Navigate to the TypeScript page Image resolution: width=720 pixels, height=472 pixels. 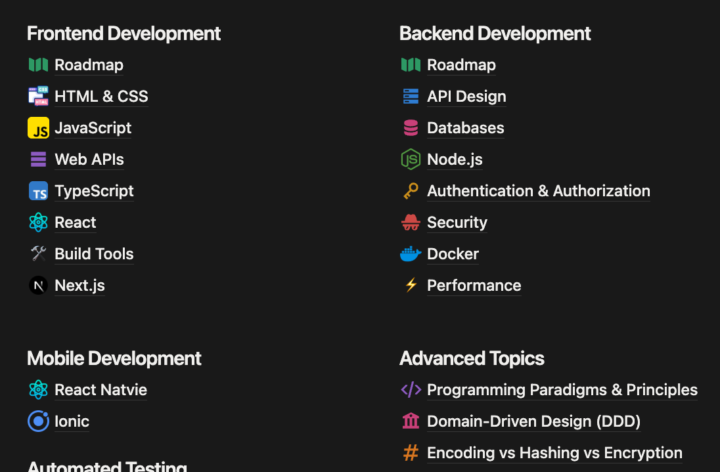tap(94, 191)
